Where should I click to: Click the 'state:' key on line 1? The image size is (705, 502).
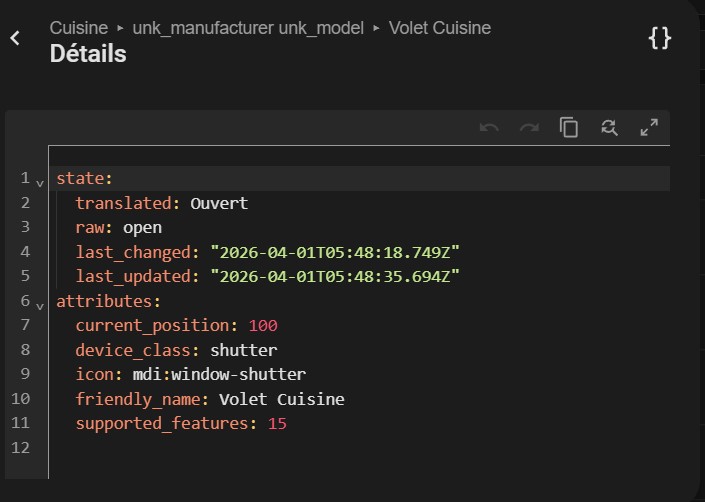point(84,178)
